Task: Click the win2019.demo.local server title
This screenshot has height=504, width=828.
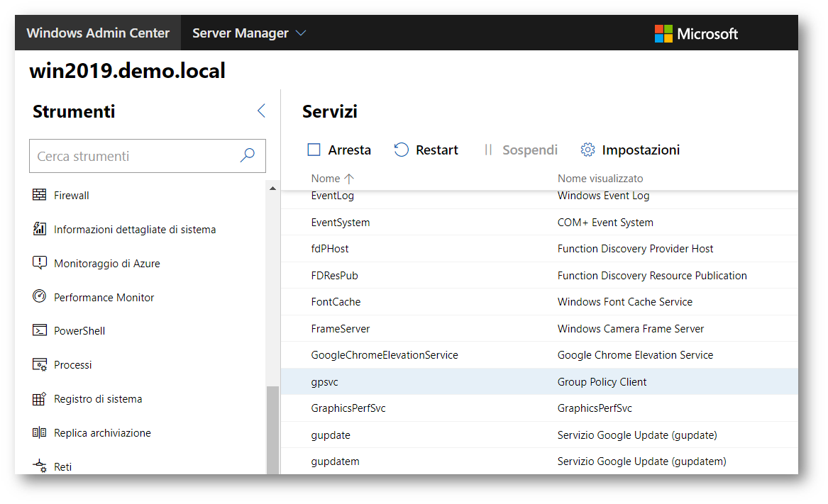Action: [127, 71]
